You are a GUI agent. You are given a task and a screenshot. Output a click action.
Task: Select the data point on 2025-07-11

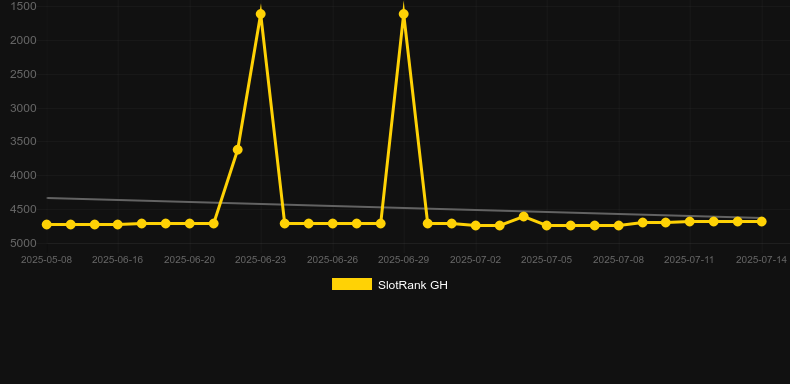coord(690,221)
